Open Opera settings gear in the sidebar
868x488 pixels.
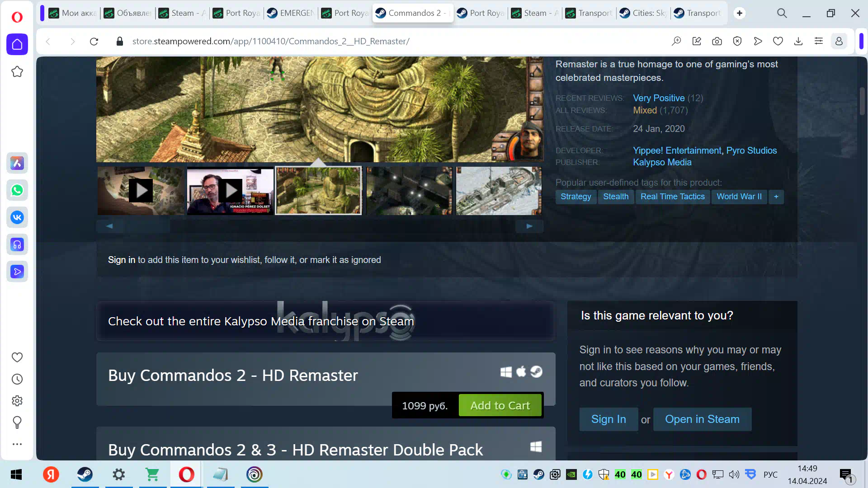(x=17, y=401)
